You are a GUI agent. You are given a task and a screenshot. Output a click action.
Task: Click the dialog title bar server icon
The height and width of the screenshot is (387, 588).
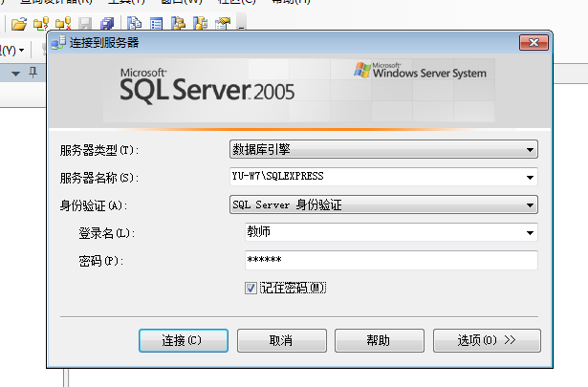58,42
